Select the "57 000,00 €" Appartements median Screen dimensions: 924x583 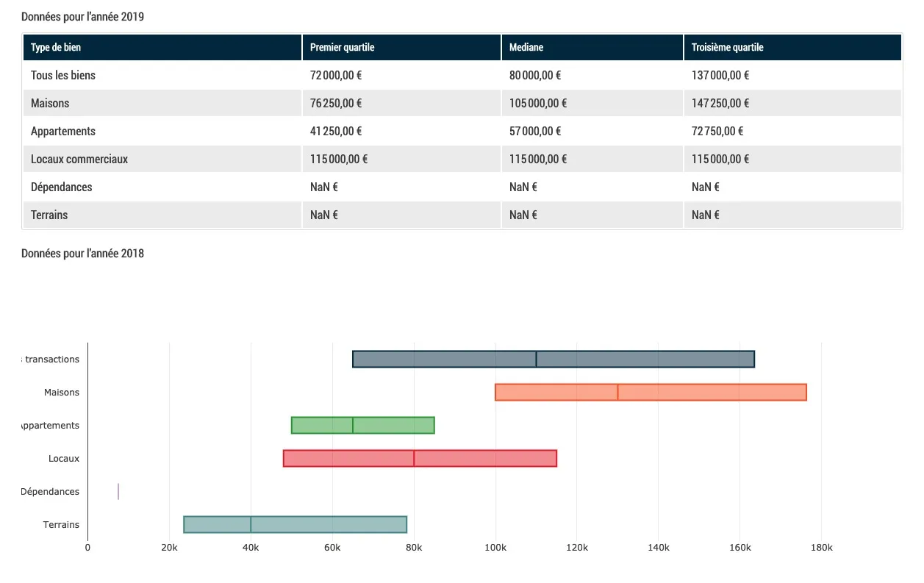(x=535, y=131)
